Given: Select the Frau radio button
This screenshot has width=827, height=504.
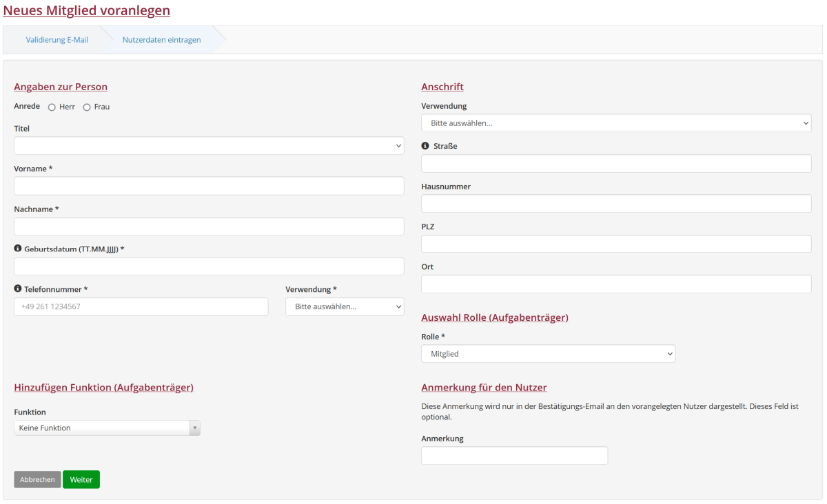Looking at the screenshot, I should (x=87, y=107).
